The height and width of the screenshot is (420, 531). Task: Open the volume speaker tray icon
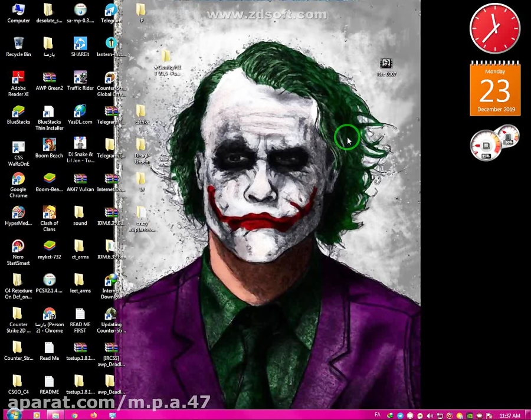(x=430, y=416)
